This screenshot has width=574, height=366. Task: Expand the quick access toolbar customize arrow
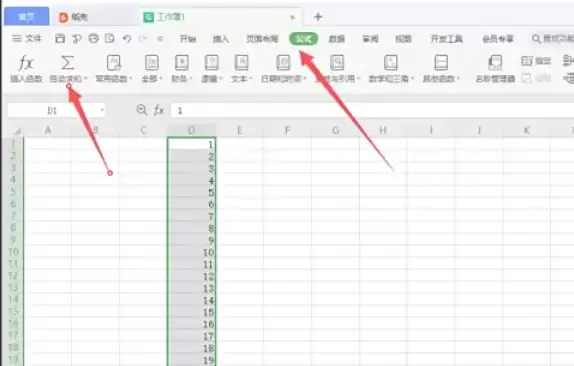(160, 38)
